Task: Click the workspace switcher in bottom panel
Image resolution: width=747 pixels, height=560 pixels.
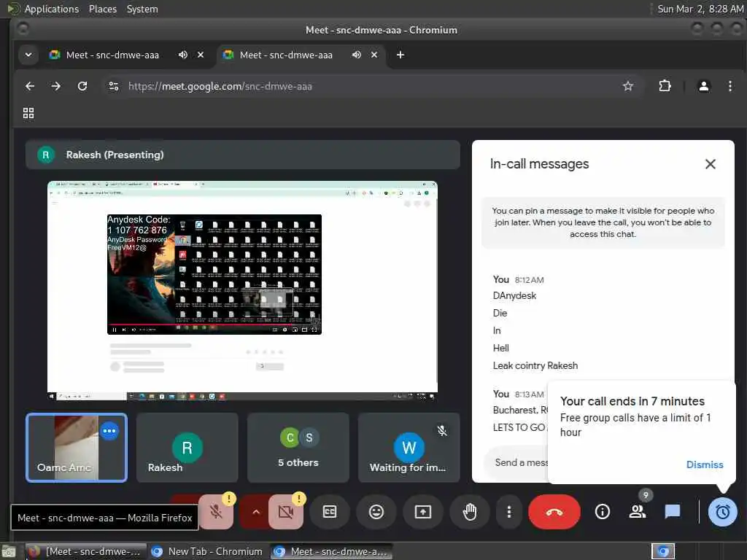Action: pyautogui.click(x=663, y=551)
